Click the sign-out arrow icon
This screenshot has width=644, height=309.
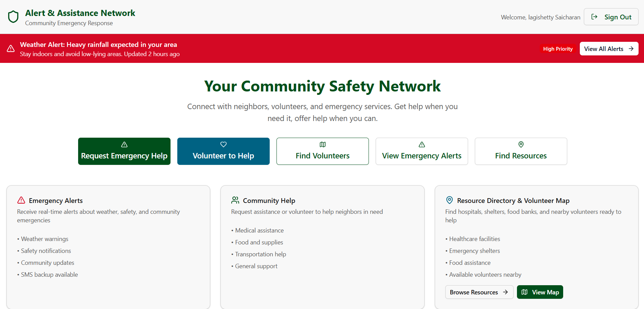coord(594,17)
